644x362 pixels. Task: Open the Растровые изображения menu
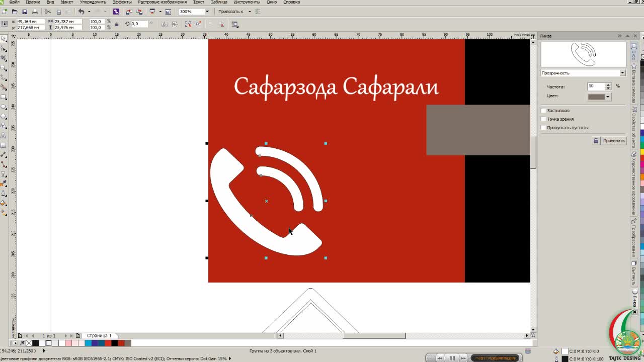pos(163,2)
